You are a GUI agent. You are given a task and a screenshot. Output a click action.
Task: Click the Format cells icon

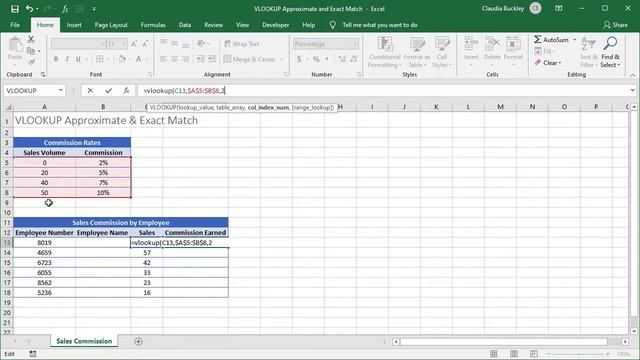pos(513,44)
